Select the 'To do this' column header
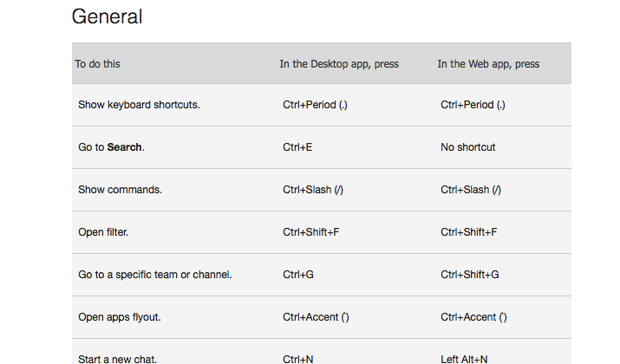Viewport: 620px width, 364px height. tap(97, 64)
